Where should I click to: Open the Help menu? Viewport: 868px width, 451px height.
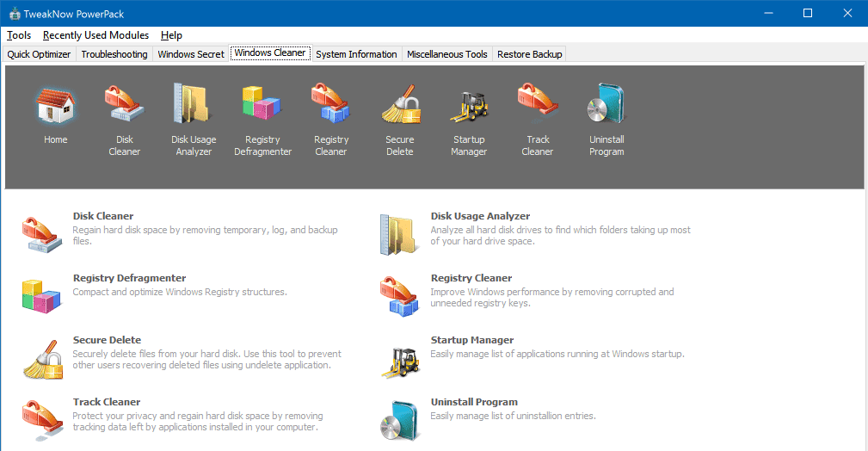(x=171, y=35)
